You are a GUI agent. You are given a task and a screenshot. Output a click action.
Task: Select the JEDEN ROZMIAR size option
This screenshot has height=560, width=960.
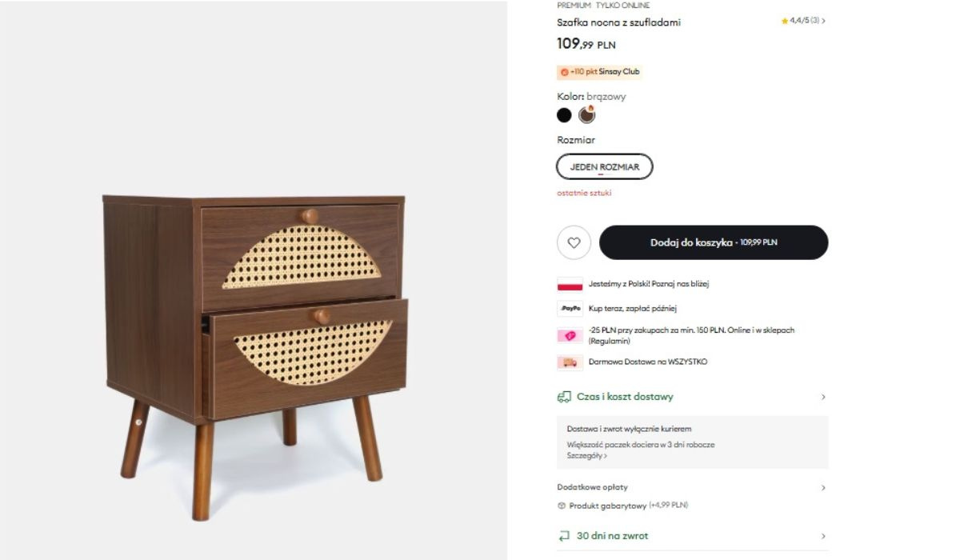(605, 167)
